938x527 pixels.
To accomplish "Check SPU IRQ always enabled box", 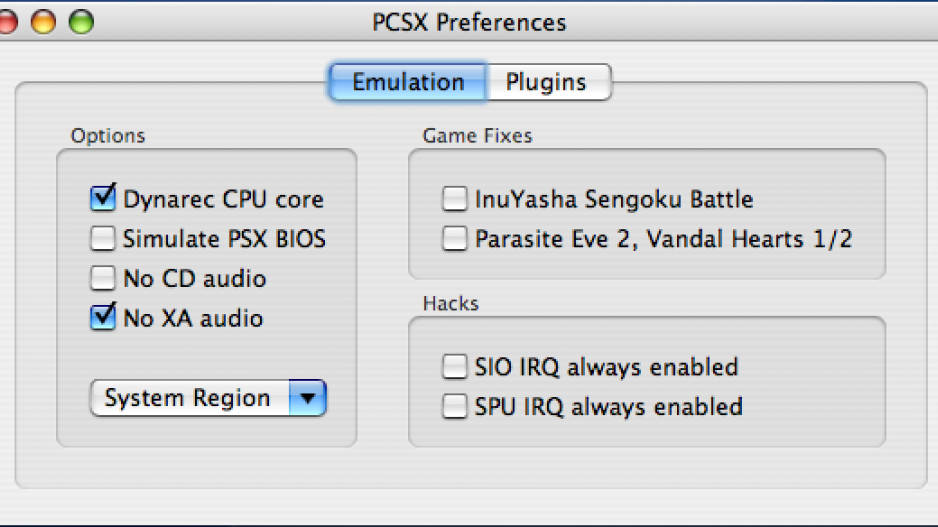I will click(x=455, y=407).
